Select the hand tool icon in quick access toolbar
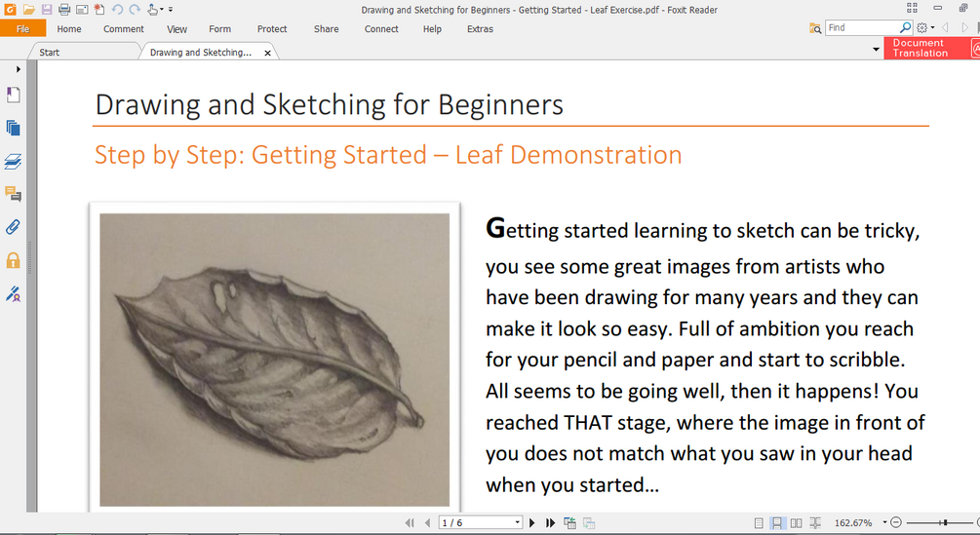980x535 pixels. pyautogui.click(x=152, y=10)
